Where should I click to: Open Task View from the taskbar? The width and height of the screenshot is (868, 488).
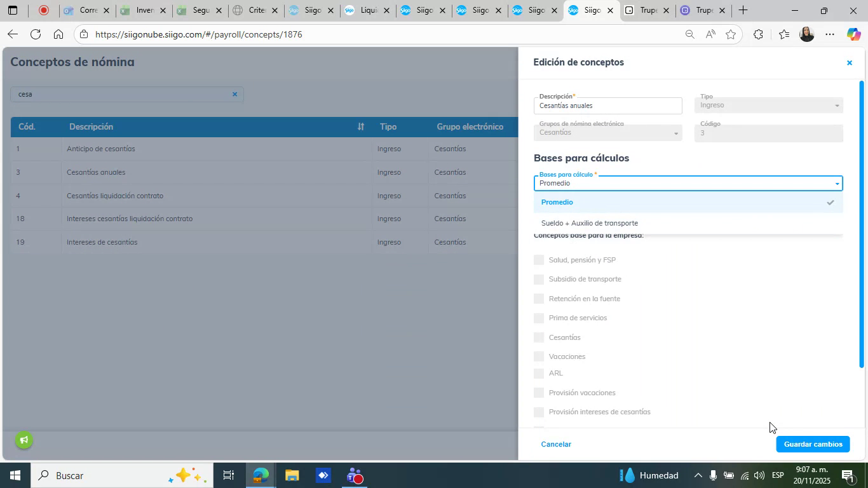[x=229, y=475]
